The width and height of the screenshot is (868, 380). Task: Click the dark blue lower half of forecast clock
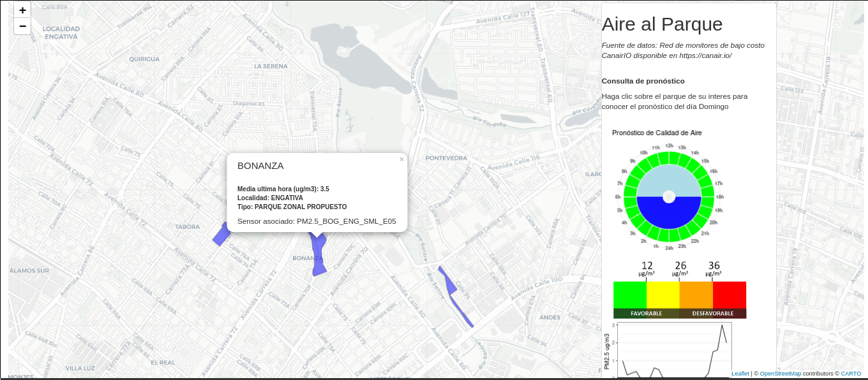click(669, 216)
